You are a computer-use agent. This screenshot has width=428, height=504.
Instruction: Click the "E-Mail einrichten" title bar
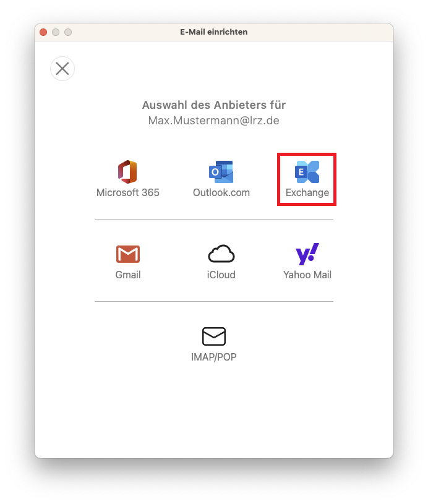click(213, 32)
